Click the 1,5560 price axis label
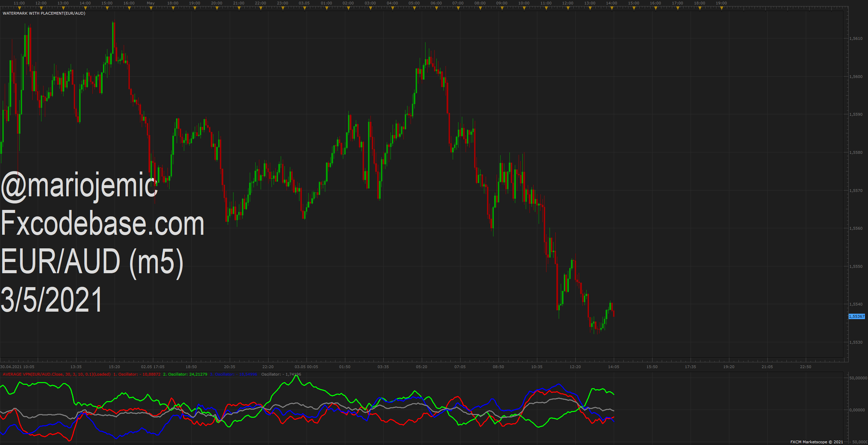Image resolution: width=868 pixels, height=445 pixels. [856, 228]
